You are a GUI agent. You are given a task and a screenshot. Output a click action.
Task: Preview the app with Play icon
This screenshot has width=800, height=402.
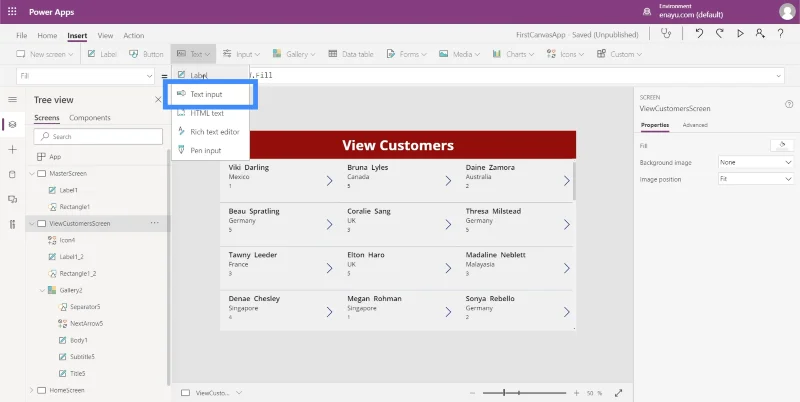pos(740,34)
